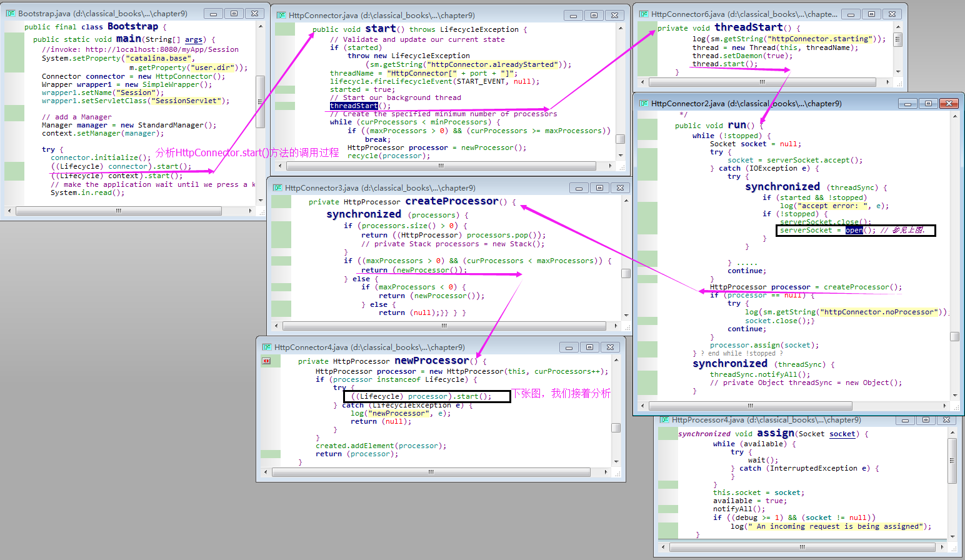The width and height of the screenshot is (965, 560).
Task: Click the horizontal scrollbar thumb in HttpConnector2.java
Action: pos(750,406)
